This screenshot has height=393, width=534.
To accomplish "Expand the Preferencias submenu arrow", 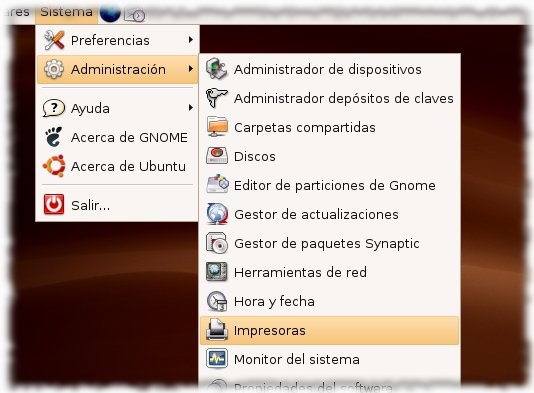I will pos(191,40).
